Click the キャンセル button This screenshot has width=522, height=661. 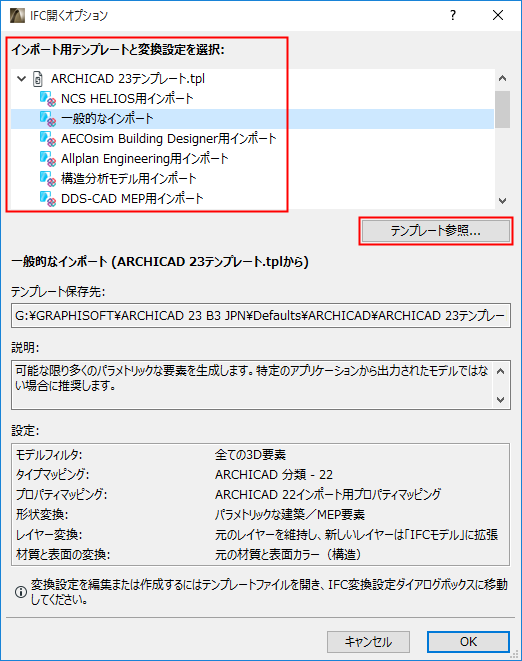368,642
